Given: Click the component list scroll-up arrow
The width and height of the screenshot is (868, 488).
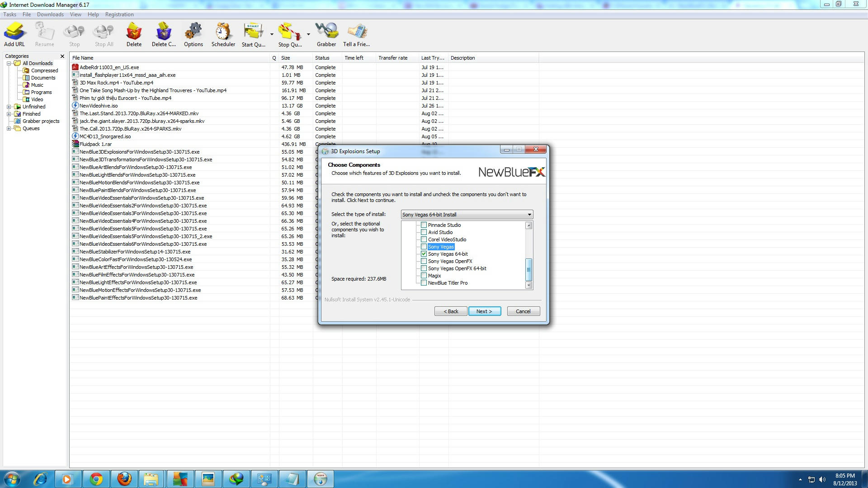Looking at the screenshot, I should click(528, 225).
